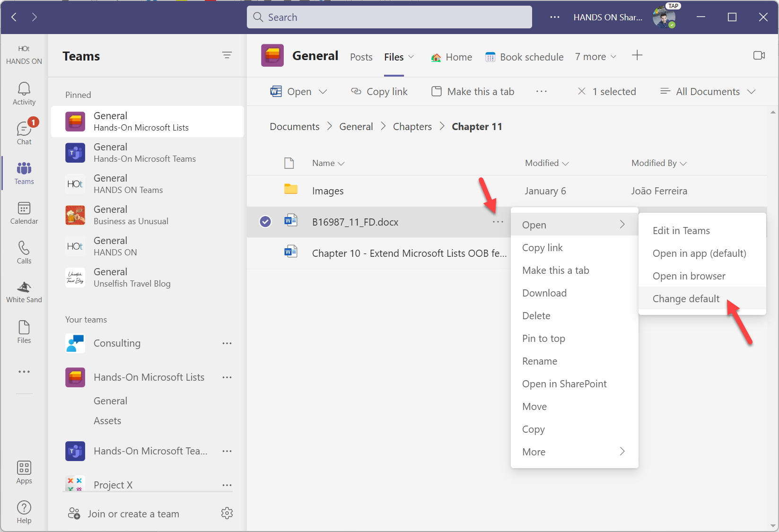
Task: Click the Meet video camera icon
Action: point(759,56)
